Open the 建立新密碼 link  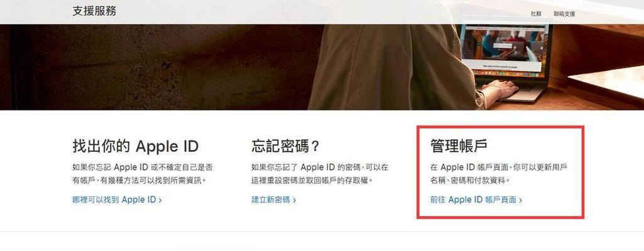[271, 200]
